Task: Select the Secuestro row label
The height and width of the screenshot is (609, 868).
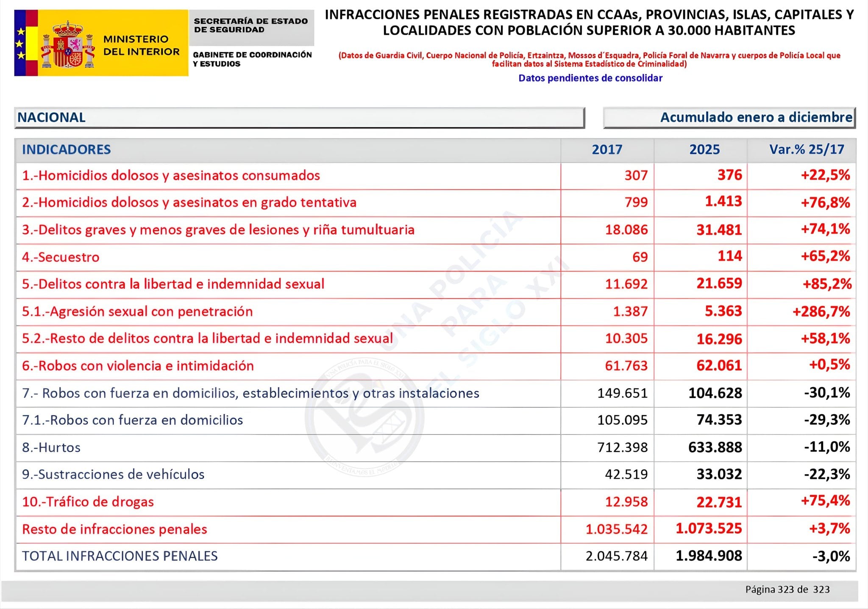Action: 61,257
